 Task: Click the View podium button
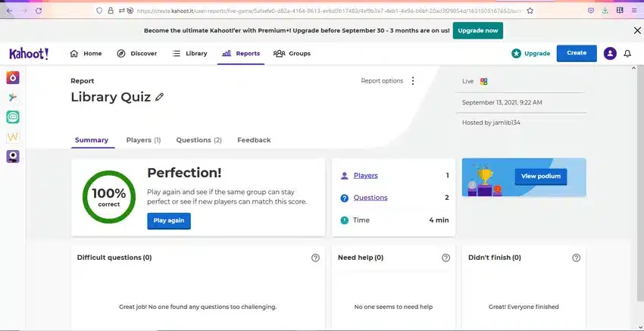[x=540, y=176]
